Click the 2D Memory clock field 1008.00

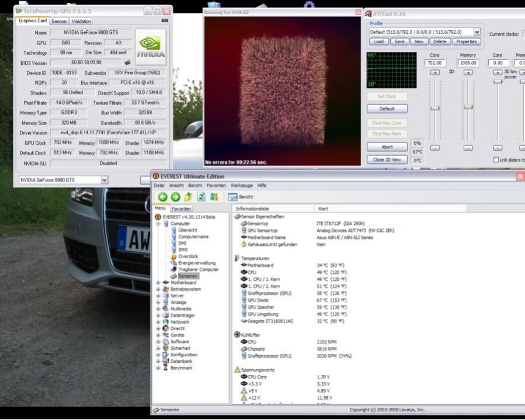pos(468,63)
